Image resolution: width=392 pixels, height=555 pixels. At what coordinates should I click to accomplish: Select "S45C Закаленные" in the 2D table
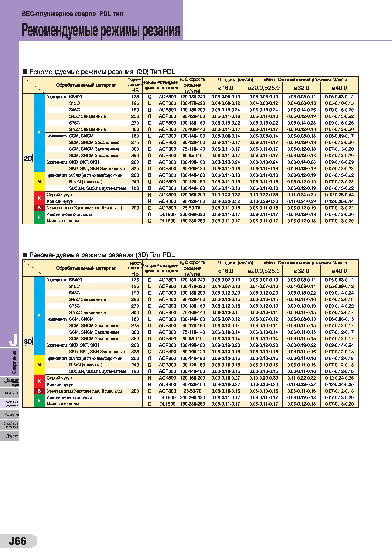[87, 116]
